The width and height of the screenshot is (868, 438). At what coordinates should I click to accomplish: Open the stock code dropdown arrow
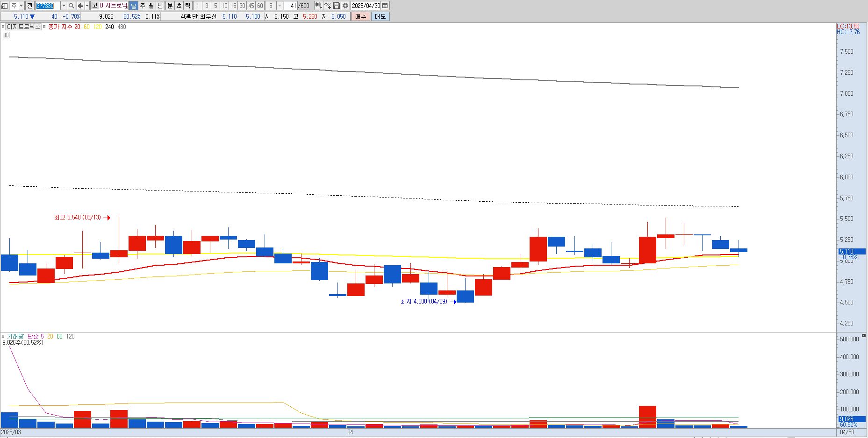click(64, 6)
